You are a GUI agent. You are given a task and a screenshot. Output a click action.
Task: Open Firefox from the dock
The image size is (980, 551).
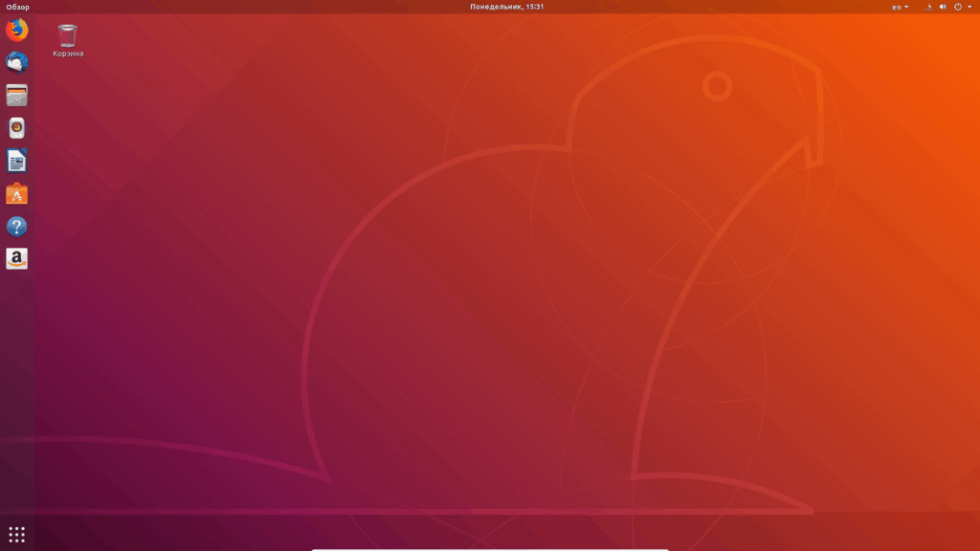[17, 30]
